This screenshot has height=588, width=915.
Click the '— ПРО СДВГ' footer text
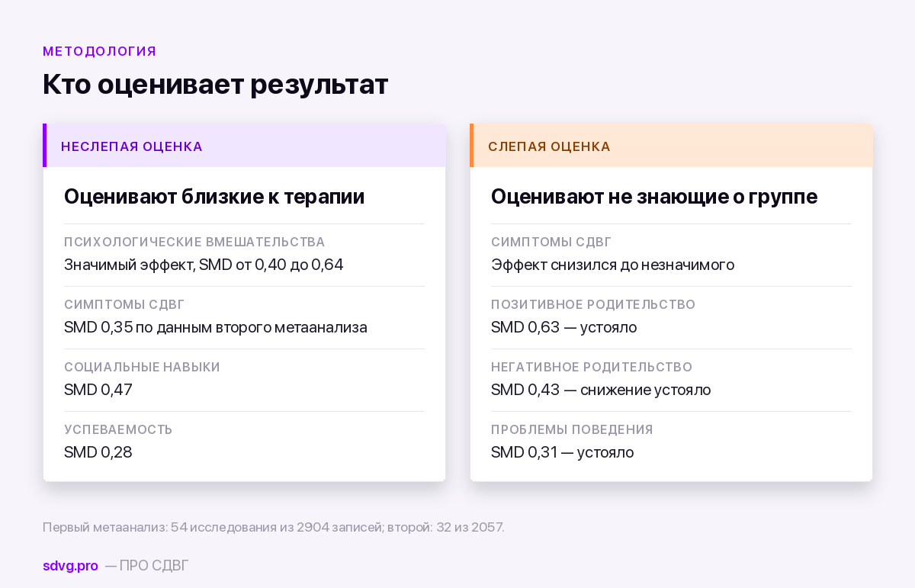click(x=146, y=566)
